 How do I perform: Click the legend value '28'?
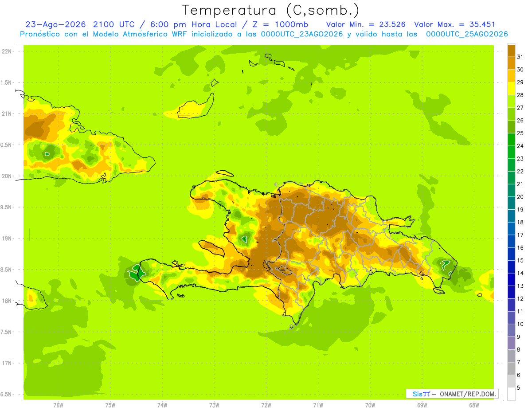[x=520, y=95]
